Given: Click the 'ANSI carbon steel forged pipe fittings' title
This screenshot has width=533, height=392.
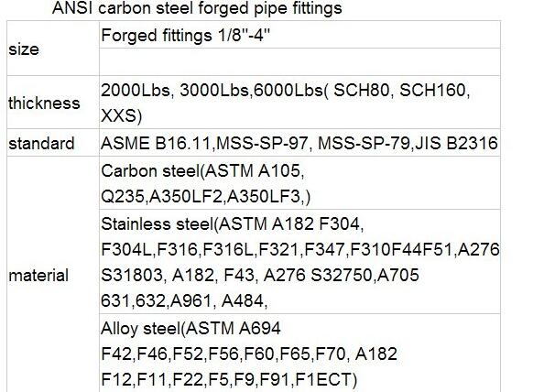Looking at the screenshot, I should pyautogui.click(x=197, y=8).
